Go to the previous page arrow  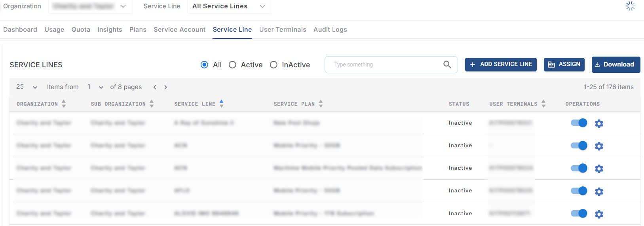[x=155, y=87]
